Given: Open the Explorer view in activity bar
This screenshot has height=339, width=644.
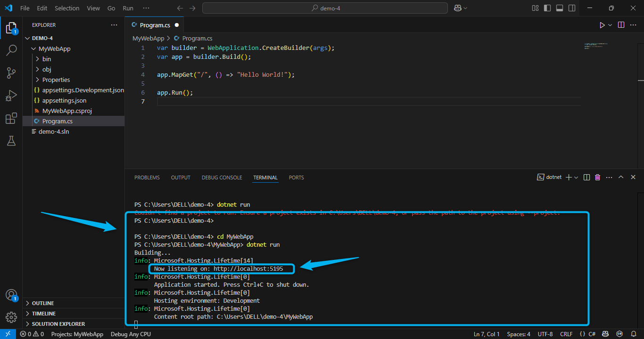Looking at the screenshot, I should (x=11, y=28).
